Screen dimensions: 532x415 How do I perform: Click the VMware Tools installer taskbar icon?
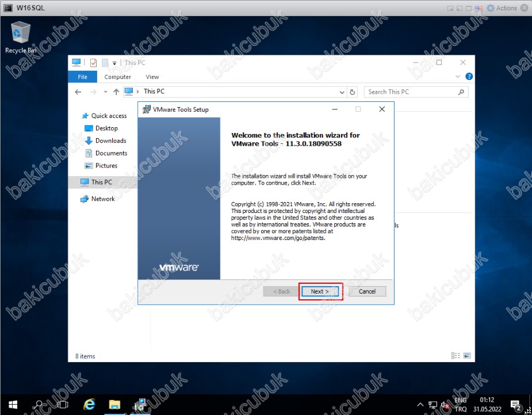140,405
